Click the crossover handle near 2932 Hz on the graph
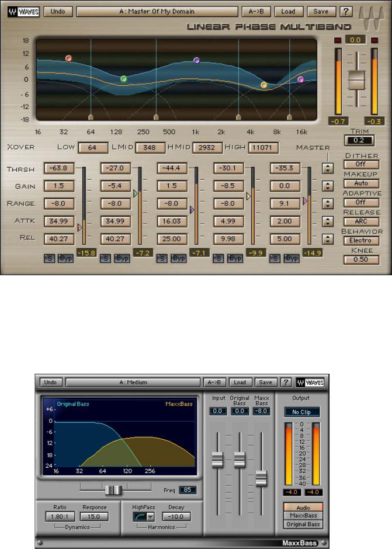The image size is (392, 549). pos(238,117)
